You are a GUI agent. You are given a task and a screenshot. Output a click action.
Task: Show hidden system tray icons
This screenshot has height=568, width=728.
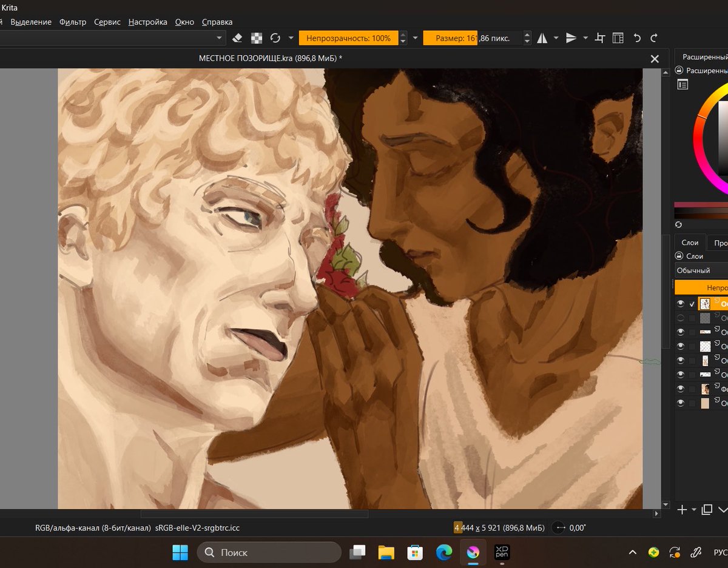633,552
